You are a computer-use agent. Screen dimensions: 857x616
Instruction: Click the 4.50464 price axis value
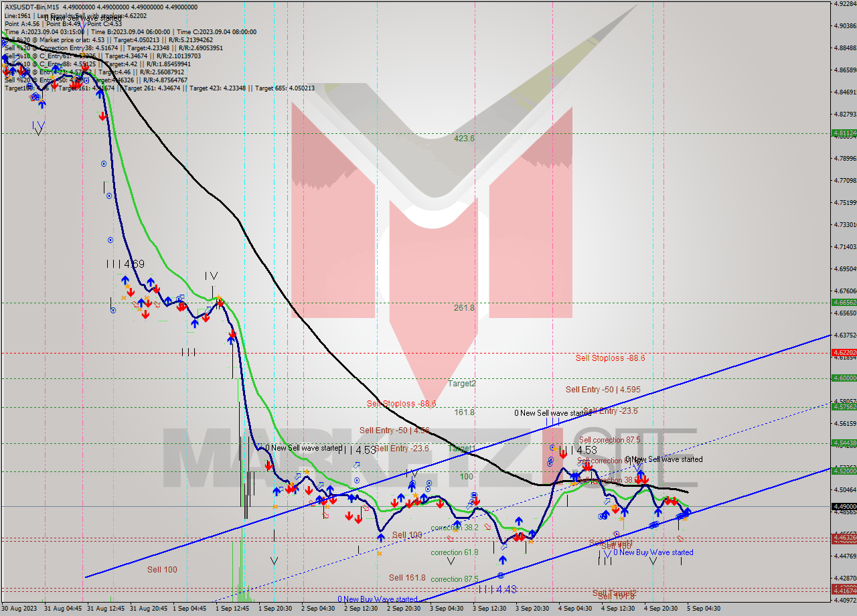[845, 490]
